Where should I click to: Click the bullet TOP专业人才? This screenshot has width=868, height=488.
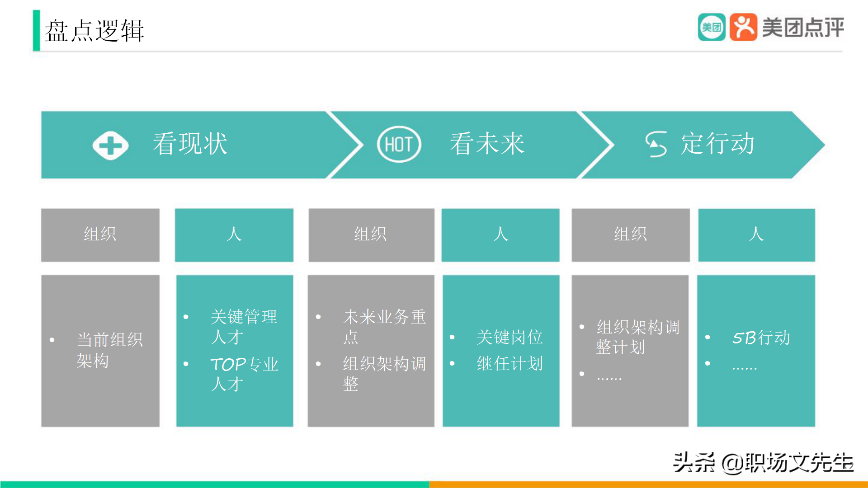pos(244,374)
